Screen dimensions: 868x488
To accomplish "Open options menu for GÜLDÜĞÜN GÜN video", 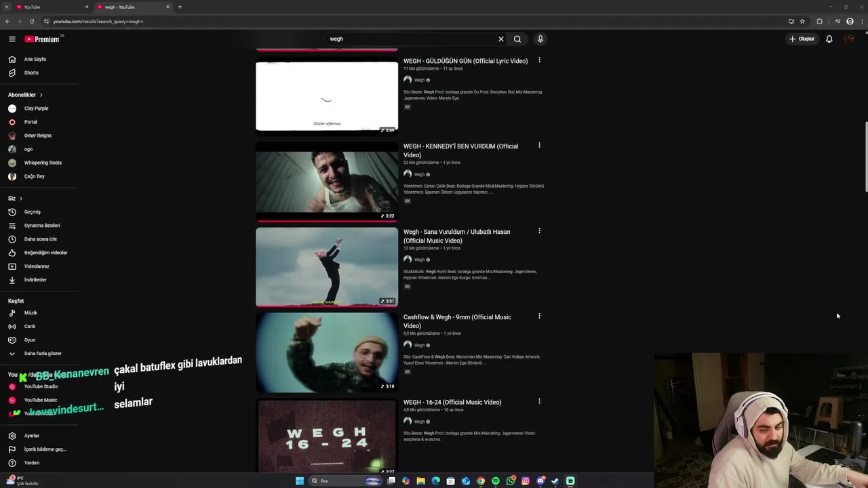I will 539,60.
